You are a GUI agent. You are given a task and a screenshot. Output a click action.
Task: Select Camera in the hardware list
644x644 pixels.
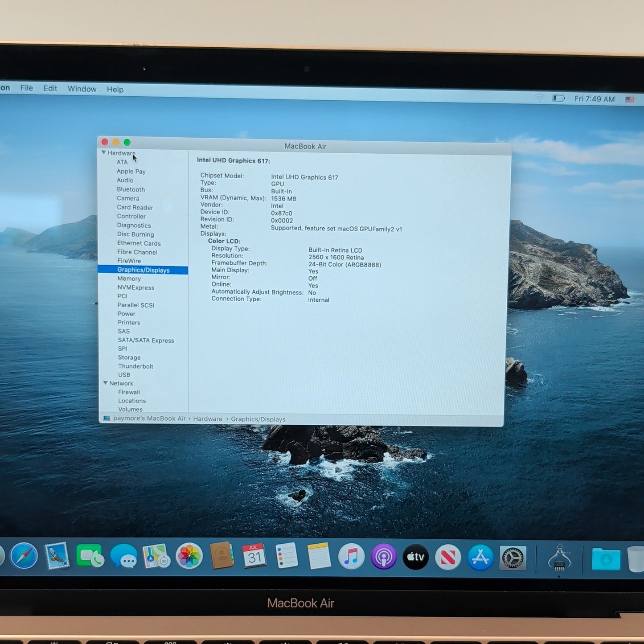[128, 198]
